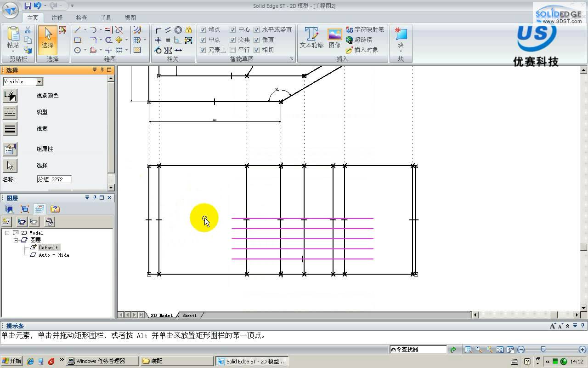The image size is (588, 368).
Task: Collapse the 图层 layers tree node
Action: tap(16, 240)
